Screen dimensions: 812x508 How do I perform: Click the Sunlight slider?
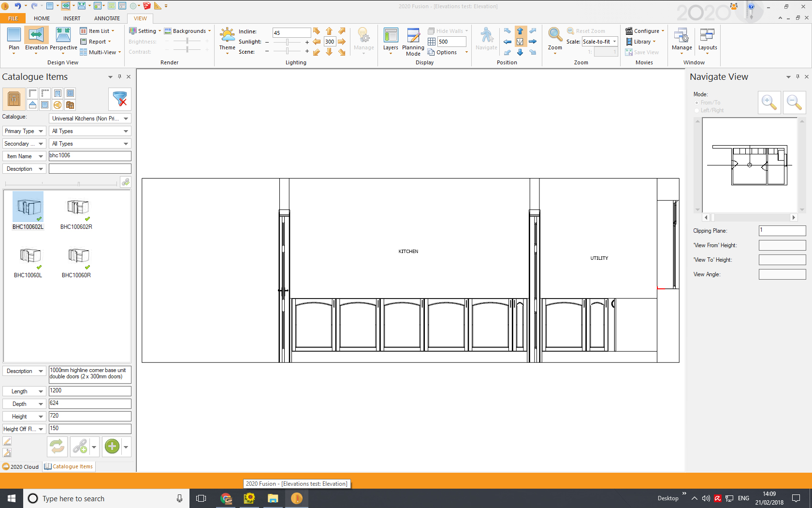click(287, 42)
